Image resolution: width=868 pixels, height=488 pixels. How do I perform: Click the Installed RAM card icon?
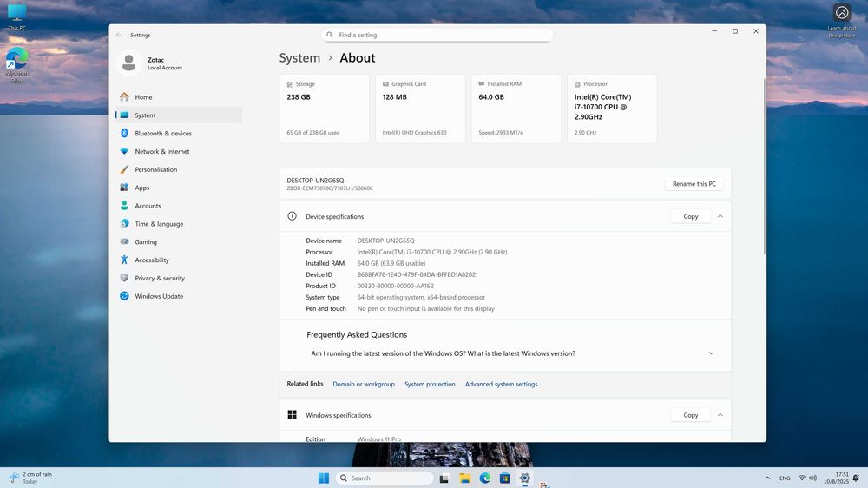tap(482, 84)
